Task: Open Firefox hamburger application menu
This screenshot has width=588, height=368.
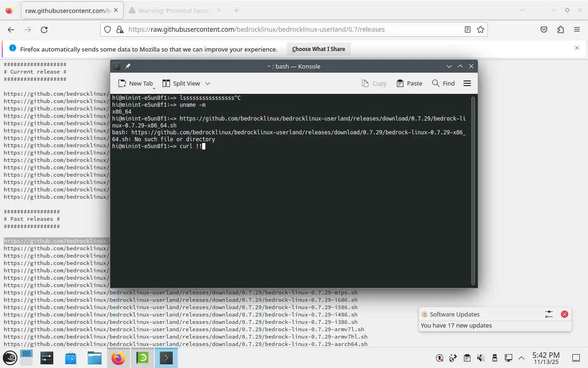Action: tap(577, 29)
